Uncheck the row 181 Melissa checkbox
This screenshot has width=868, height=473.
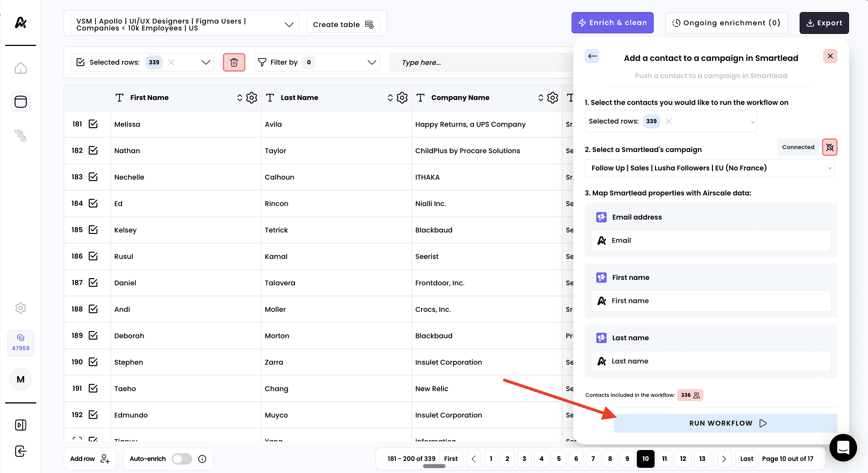pos(93,124)
